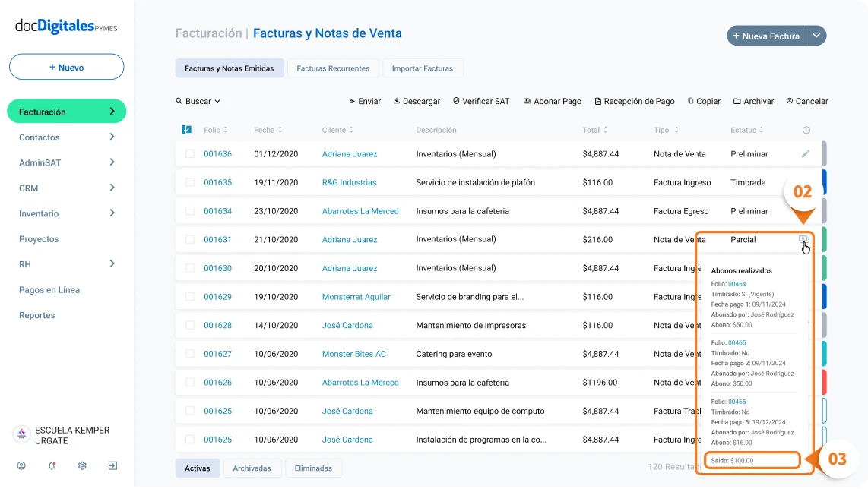868x489 pixels.
Task: Check the box for invoice 001635
Action: (190, 183)
